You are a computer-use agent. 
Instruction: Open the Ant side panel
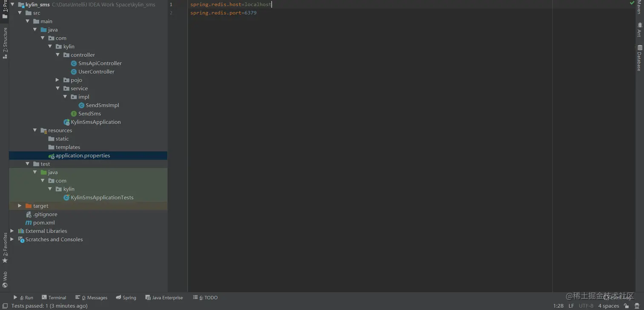point(639,30)
